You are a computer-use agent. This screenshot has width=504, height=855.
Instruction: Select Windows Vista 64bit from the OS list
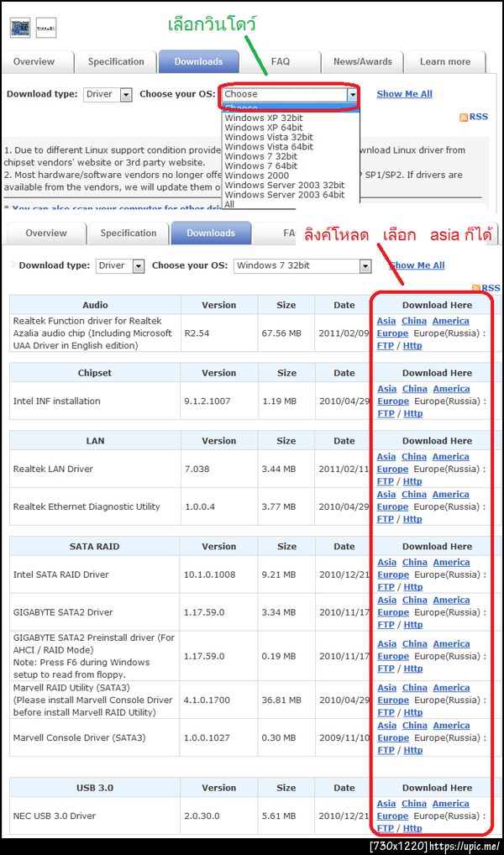click(x=268, y=147)
